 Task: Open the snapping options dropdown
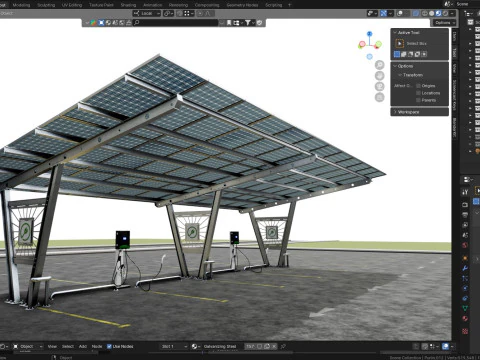pyautogui.click(x=189, y=13)
